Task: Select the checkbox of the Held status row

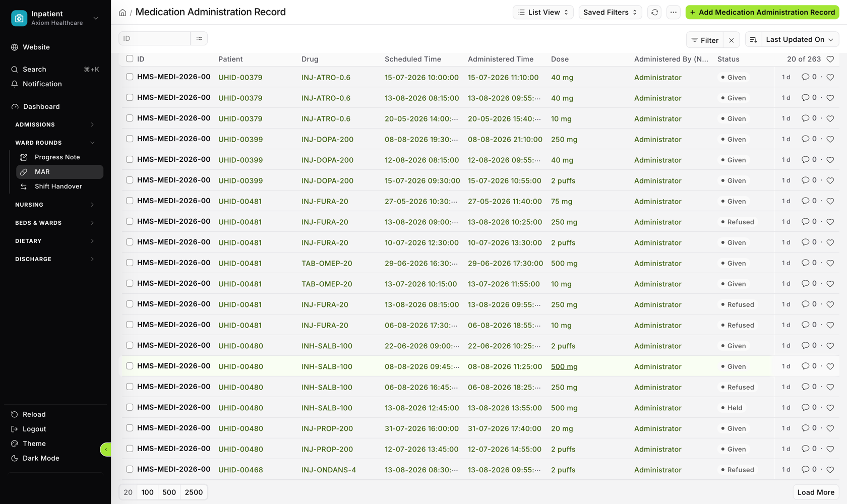Action: (130, 407)
